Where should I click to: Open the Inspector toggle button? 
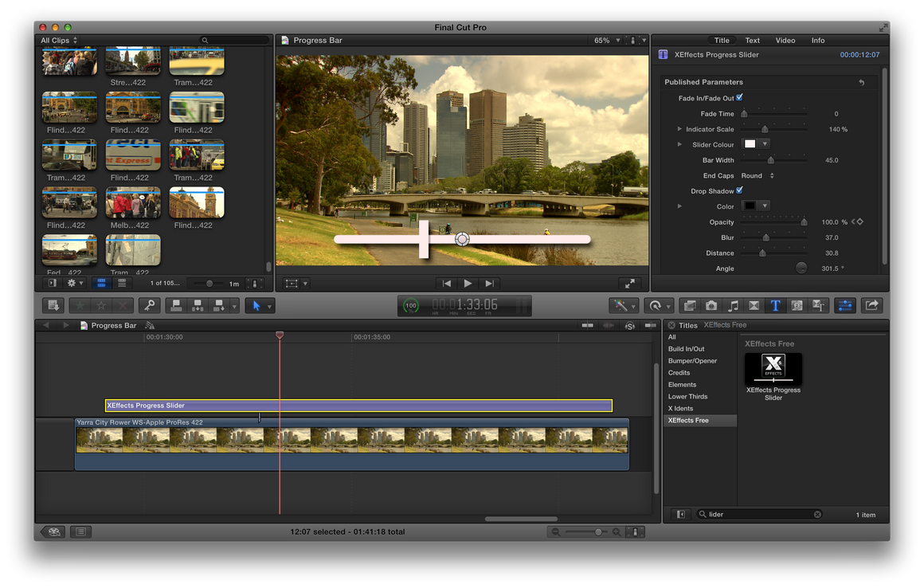tap(845, 306)
